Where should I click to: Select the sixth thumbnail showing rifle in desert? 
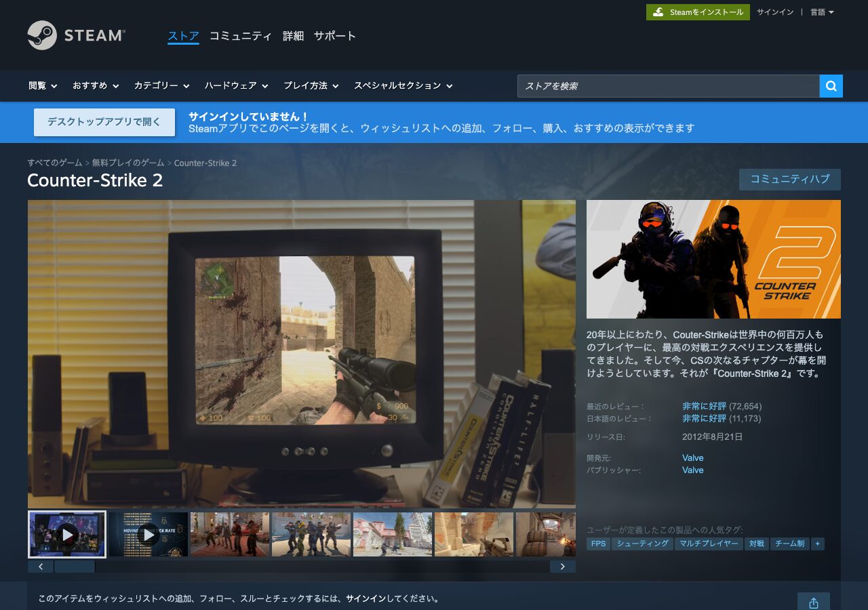point(474,534)
